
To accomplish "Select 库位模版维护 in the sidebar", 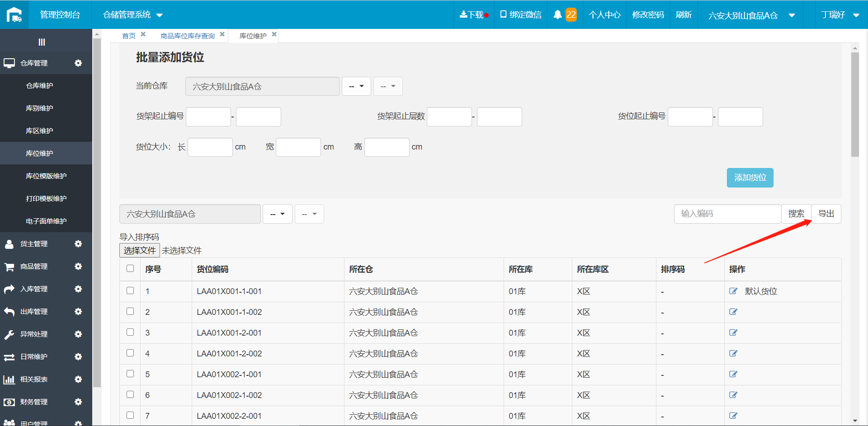I will pyautogui.click(x=46, y=176).
